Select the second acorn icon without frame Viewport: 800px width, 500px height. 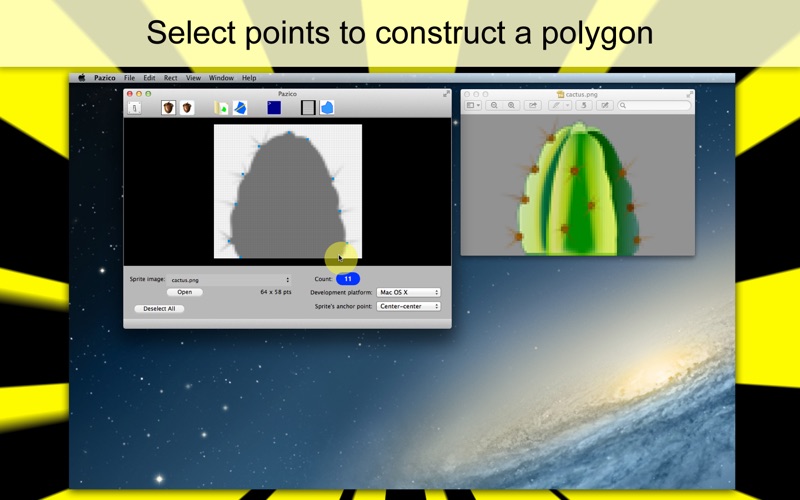tap(187, 108)
